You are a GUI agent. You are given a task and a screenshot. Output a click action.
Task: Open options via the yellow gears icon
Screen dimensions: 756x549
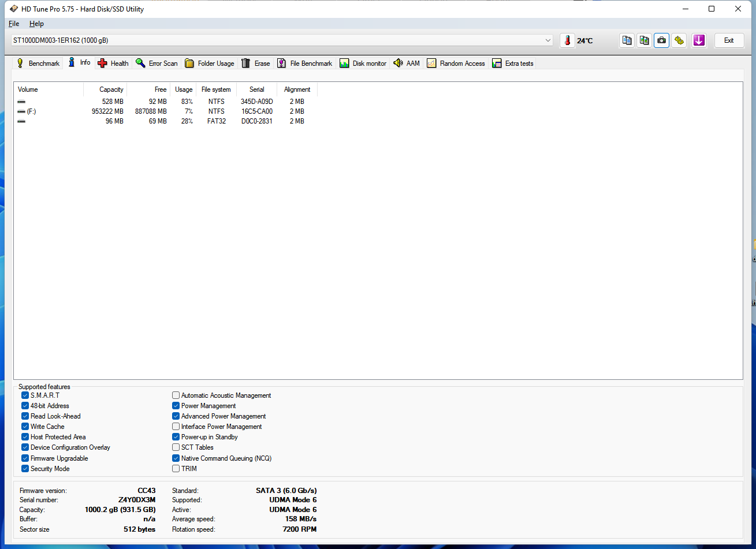[679, 40]
